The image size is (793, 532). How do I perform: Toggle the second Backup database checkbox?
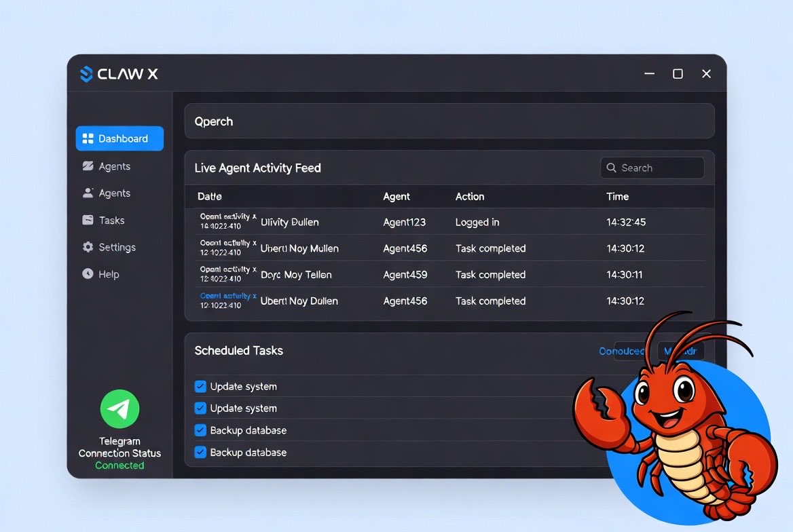click(200, 452)
